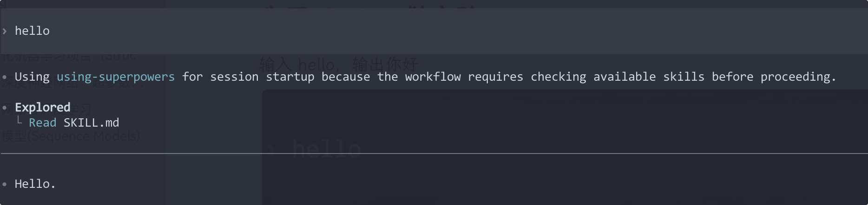Open the SKILL.md file name

click(91, 123)
